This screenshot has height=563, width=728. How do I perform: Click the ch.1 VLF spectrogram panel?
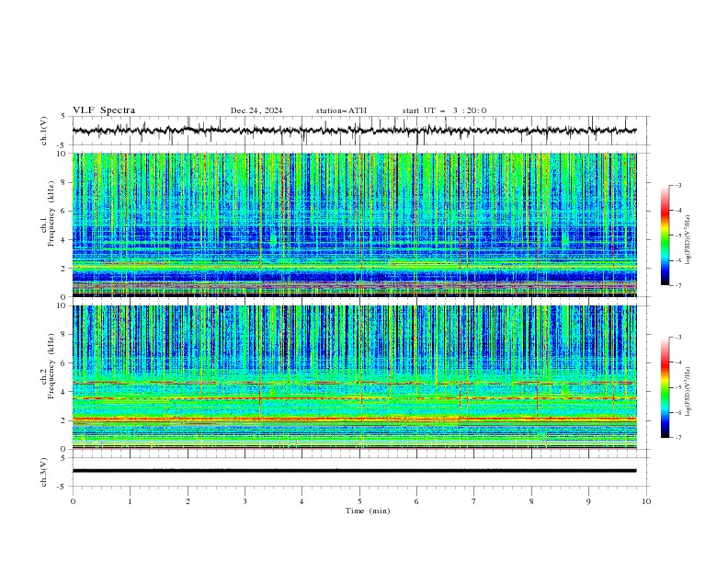pos(354,224)
